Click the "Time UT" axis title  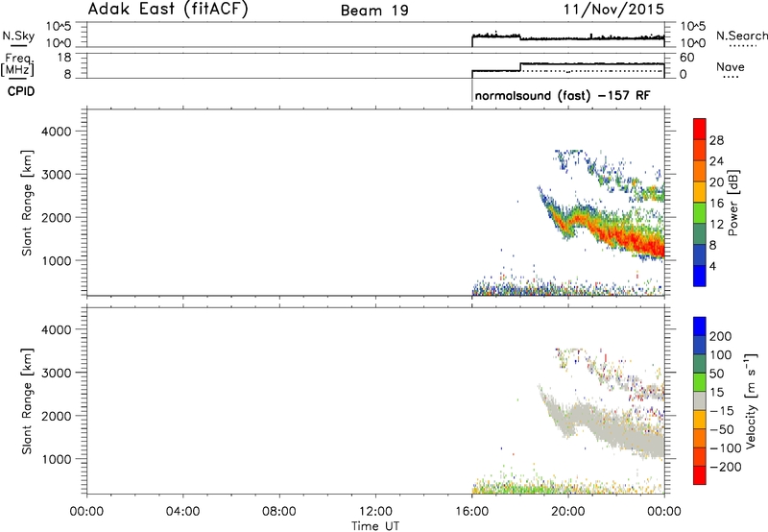coord(375,526)
